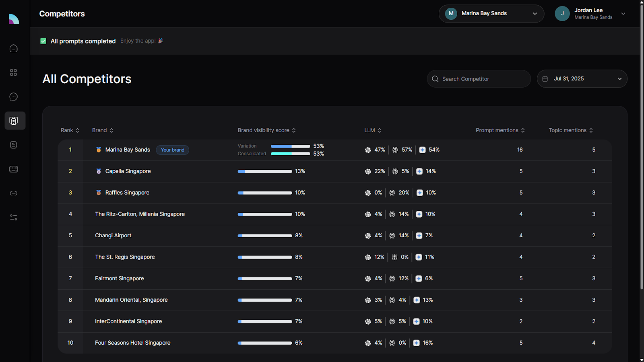The height and width of the screenshot is (362, 644).
Task: Open the Changi Airport competitor row
Action: coord(335,236)
